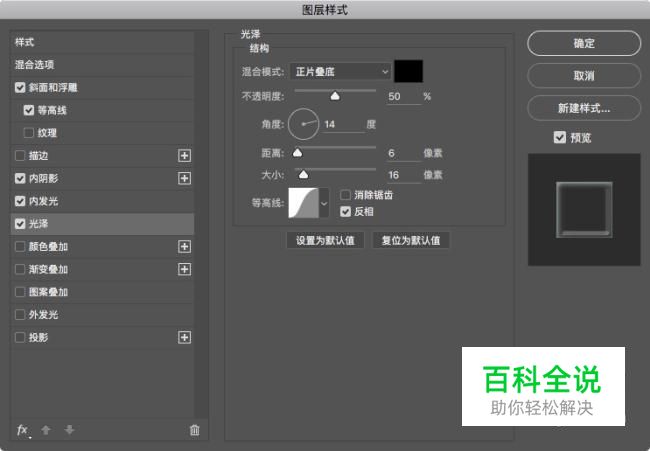The image size is (650, 451).
Task: Enable the 描边 checkbox
Action: (20, 156)
